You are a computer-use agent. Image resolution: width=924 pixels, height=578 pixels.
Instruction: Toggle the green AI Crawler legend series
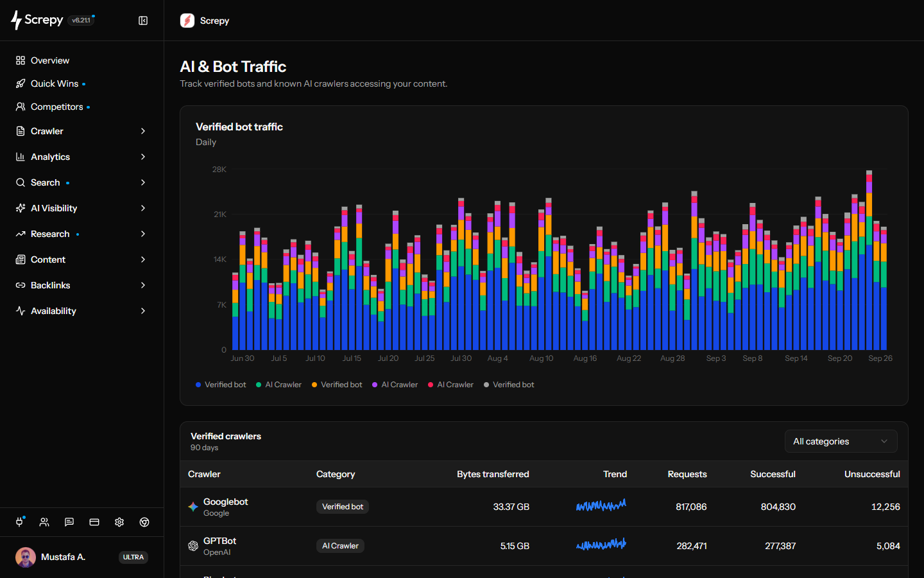pyautogui.click(x=278, y=385)
